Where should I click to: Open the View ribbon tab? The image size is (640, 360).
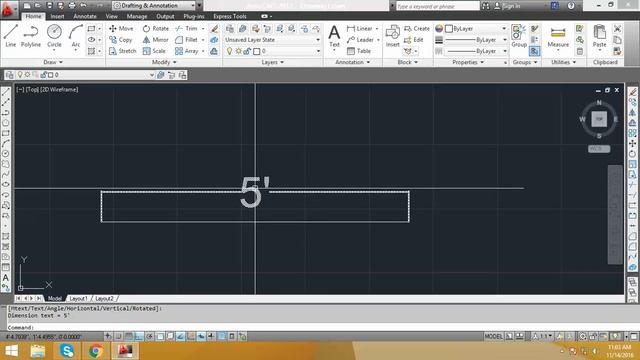pyautogui.click(x=111, y=16)
